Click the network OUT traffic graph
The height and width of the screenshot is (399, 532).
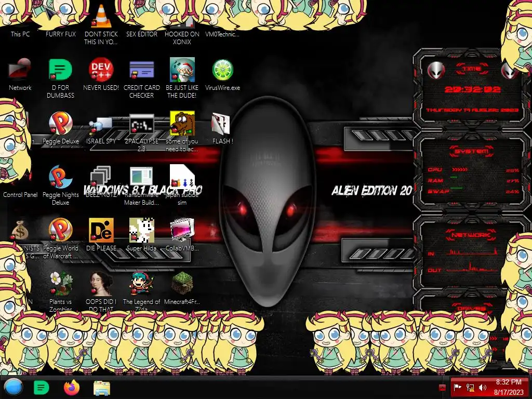click(x=472, y=268)
